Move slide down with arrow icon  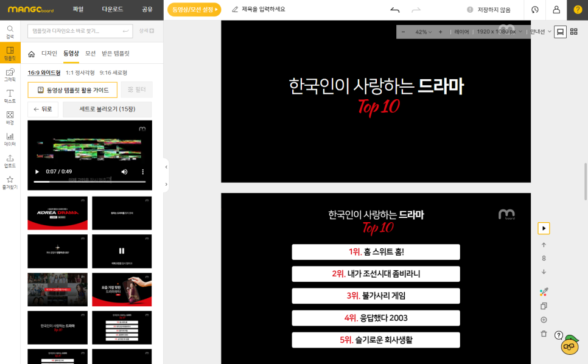[544, 271]
